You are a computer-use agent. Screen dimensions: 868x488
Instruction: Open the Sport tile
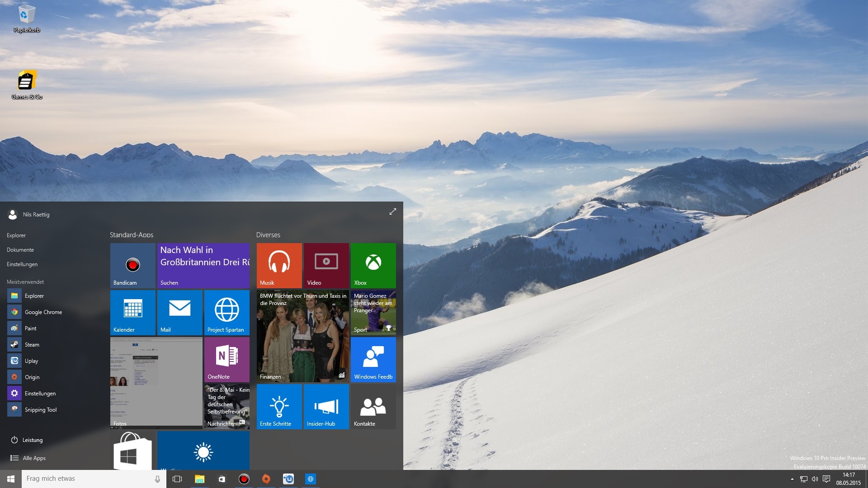[x=373, y=313]
